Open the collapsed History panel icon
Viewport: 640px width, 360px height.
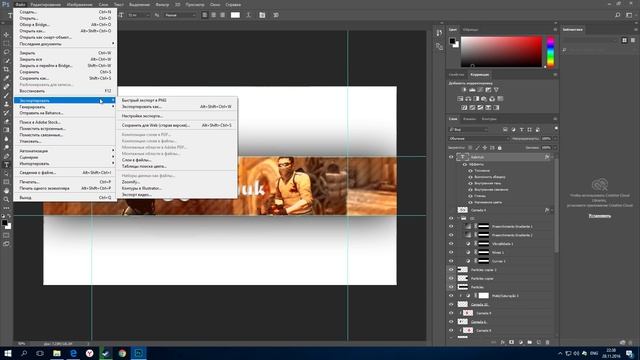[x=439, y=33]
